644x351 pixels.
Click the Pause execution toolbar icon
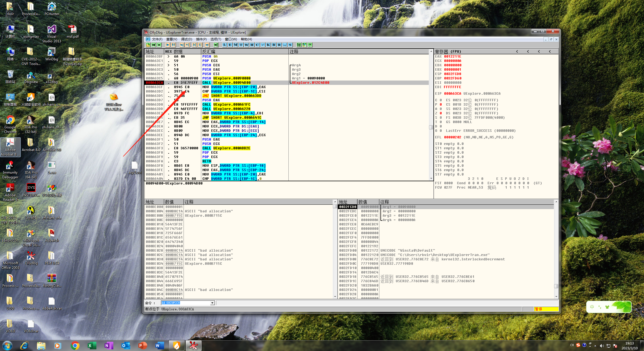173,45
